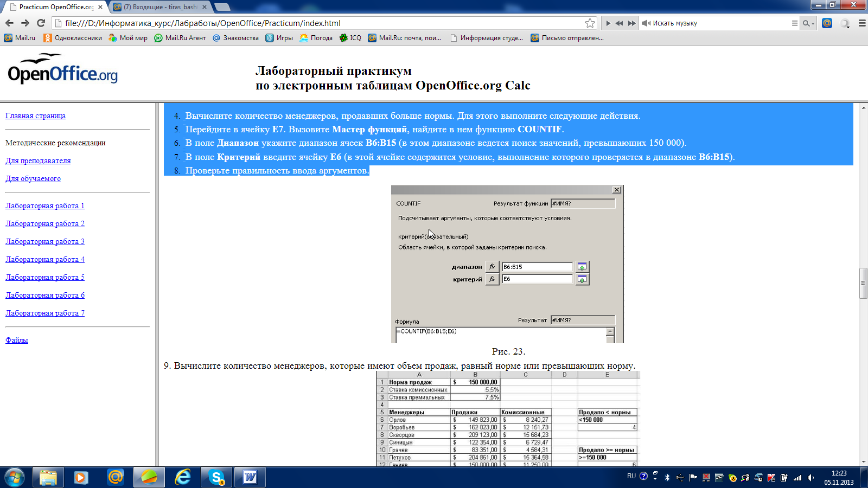Click the Kaspersky tray icon
The width and height of the screenshot is (868, 488).
771,478
